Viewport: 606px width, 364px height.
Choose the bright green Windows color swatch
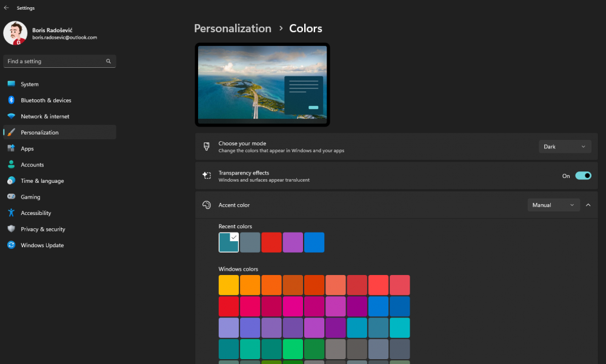coord(293,349)
